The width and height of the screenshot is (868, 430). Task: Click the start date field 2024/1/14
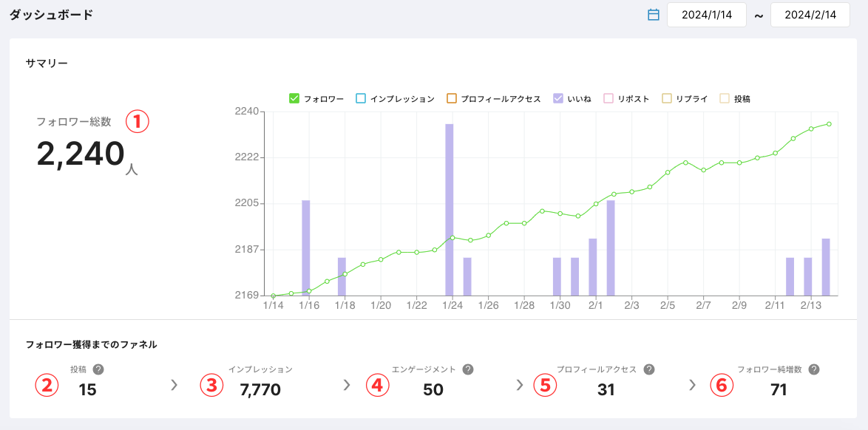point(706,15)
